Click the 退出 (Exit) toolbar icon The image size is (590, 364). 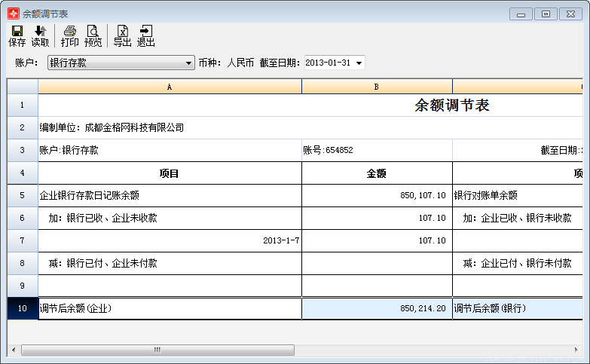146,35
